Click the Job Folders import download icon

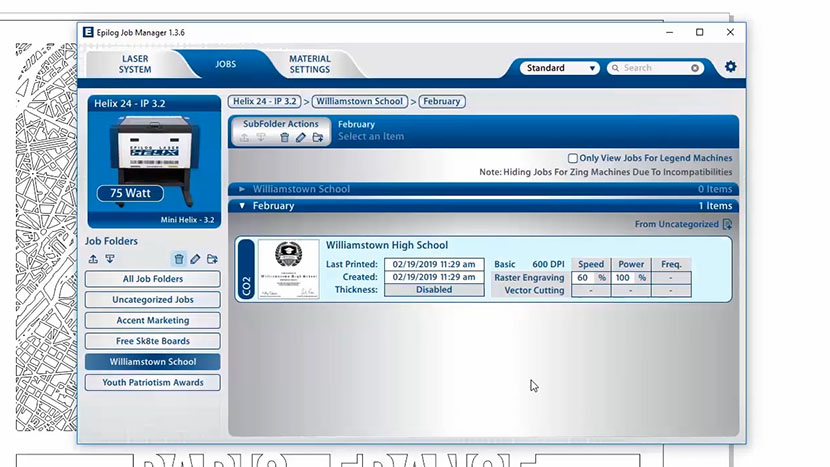pyautogui.click(x=110, y=259)
